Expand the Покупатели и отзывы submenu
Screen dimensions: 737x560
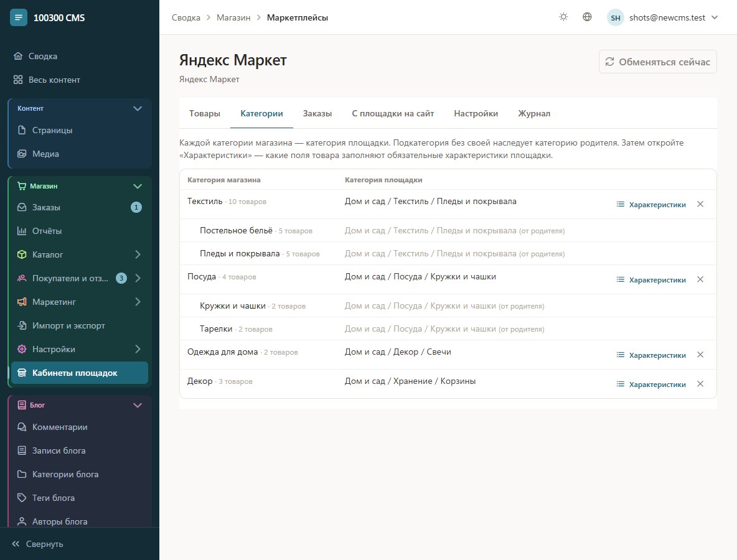[x=138, y=278]
